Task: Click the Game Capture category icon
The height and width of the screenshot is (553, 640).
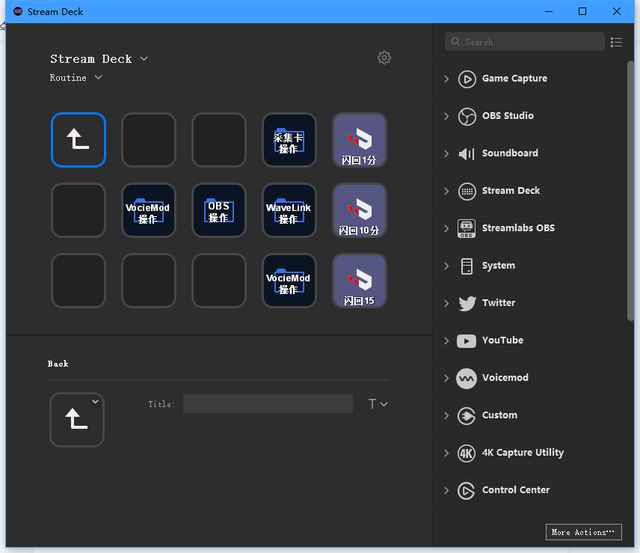Action: click(x=467, y=79)
